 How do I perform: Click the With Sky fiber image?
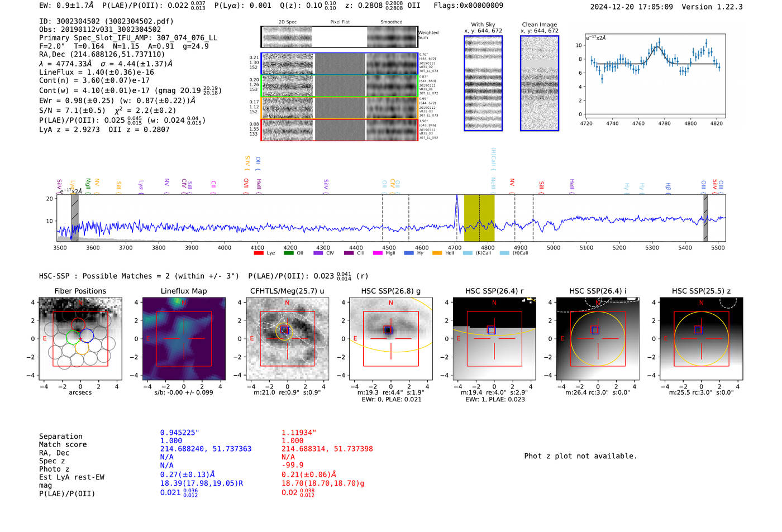point(483,83)
